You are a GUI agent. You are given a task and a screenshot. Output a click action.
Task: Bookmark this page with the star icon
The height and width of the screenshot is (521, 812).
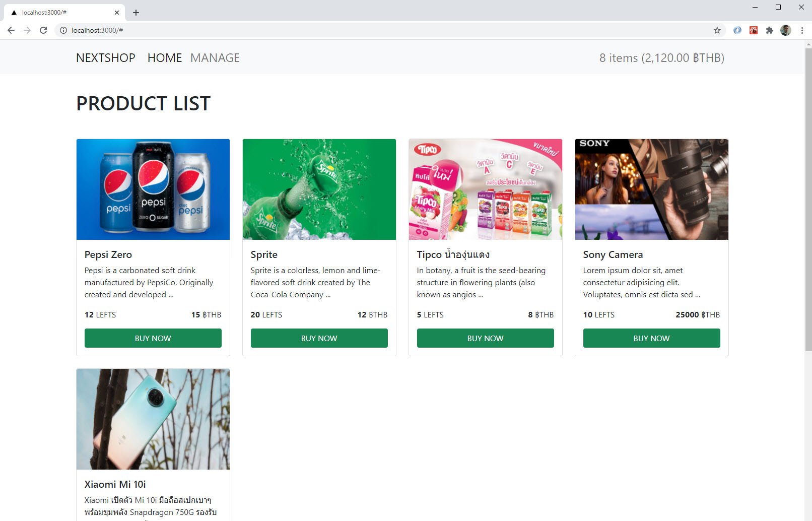[717, 30]
